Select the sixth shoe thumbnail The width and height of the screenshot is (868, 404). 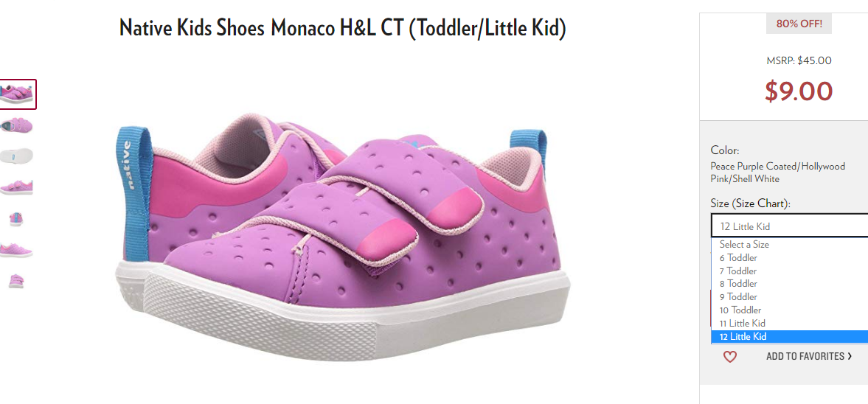click(x=17, y=250)
